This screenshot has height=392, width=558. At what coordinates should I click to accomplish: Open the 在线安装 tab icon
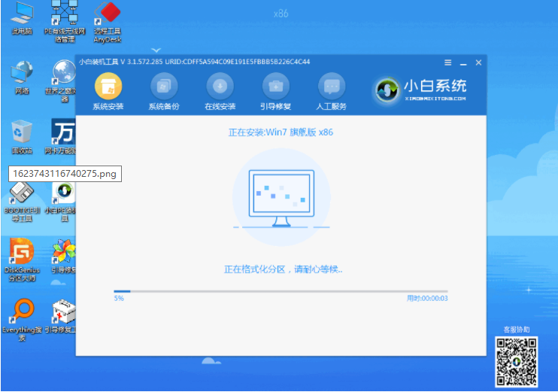tap(220, 87)
